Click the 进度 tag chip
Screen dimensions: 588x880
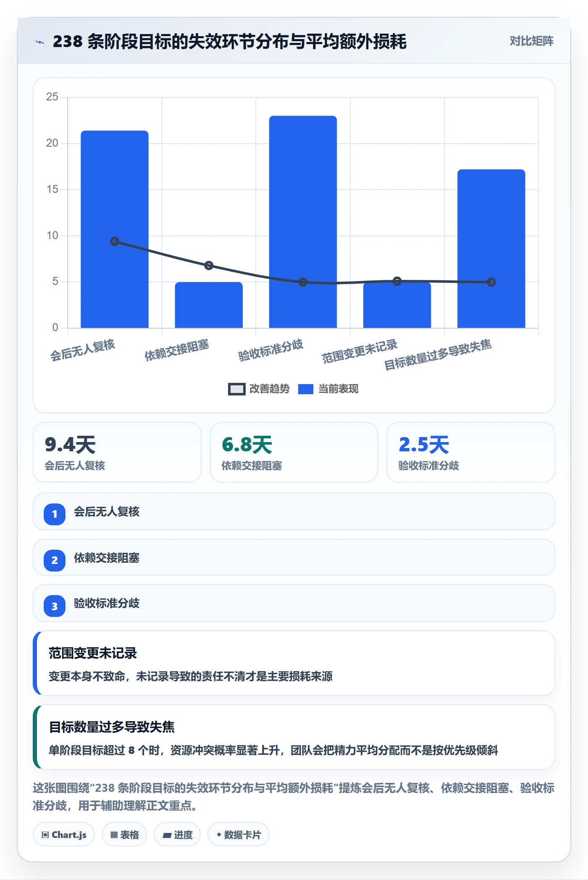pyautogui.click(x=177, y=835)
